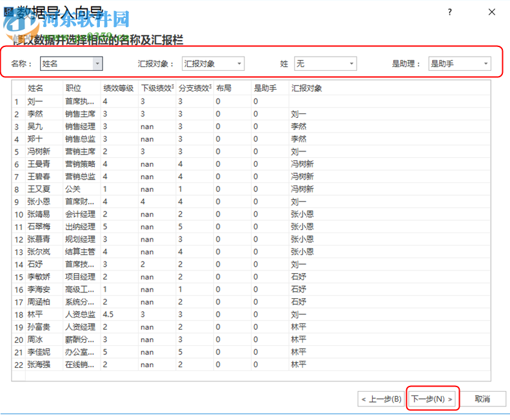Screen dimensions: 510x420
Task: Click name cell 刘一 in row 1
Action: point(44,101)
